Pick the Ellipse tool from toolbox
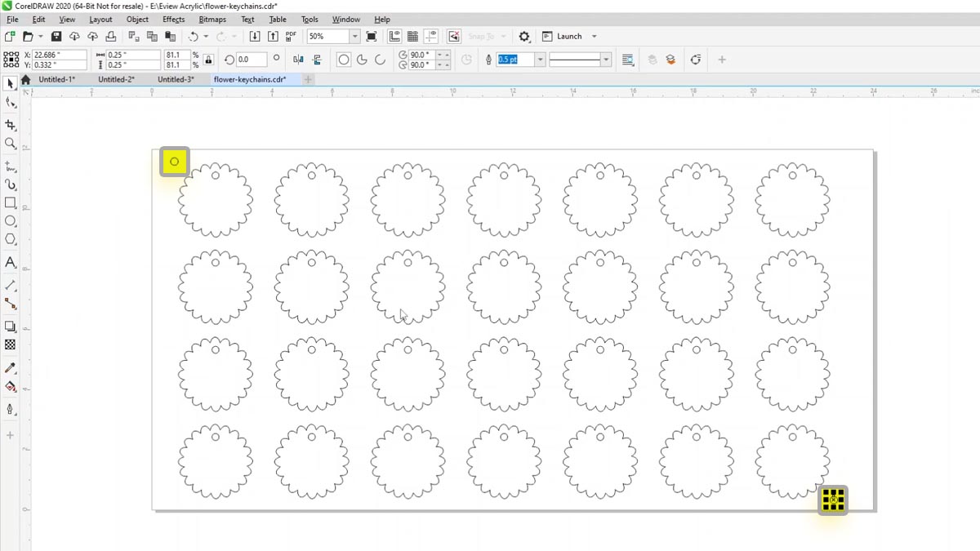 11,221
